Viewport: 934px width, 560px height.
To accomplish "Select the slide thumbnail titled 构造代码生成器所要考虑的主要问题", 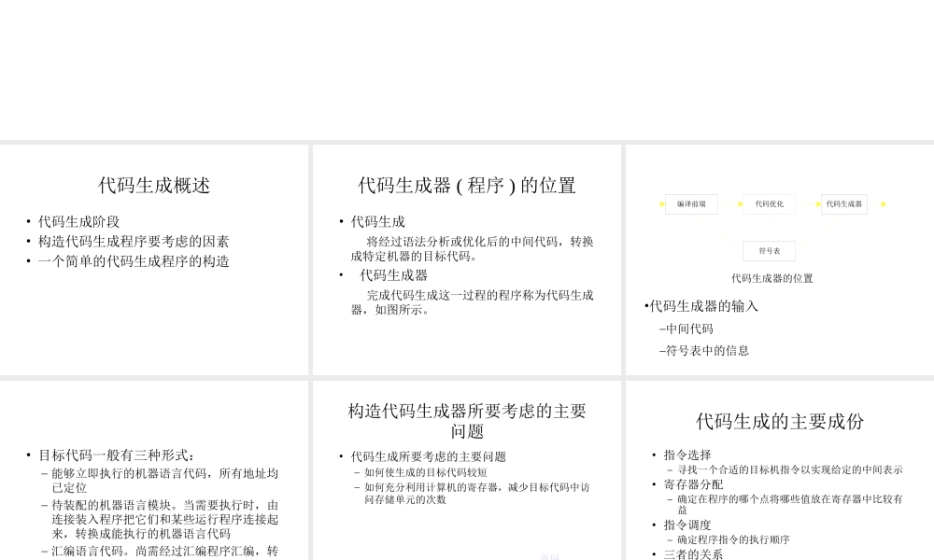I will pos(467,470).
